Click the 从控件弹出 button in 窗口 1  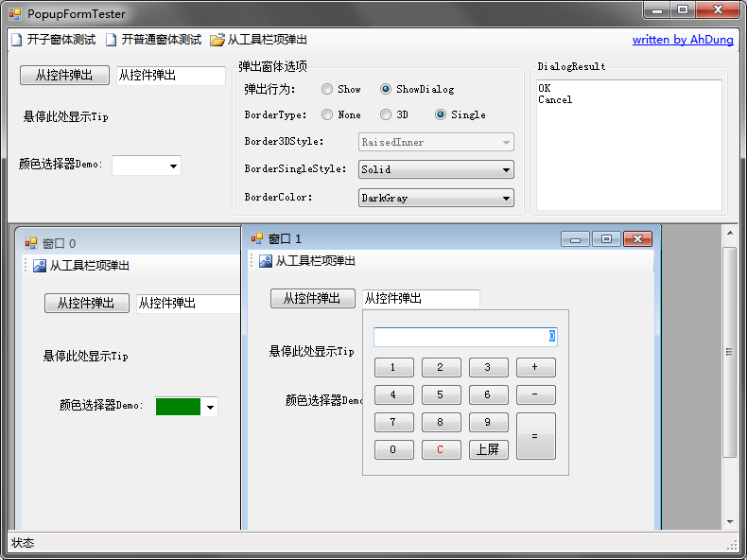(x=313, y=298)
